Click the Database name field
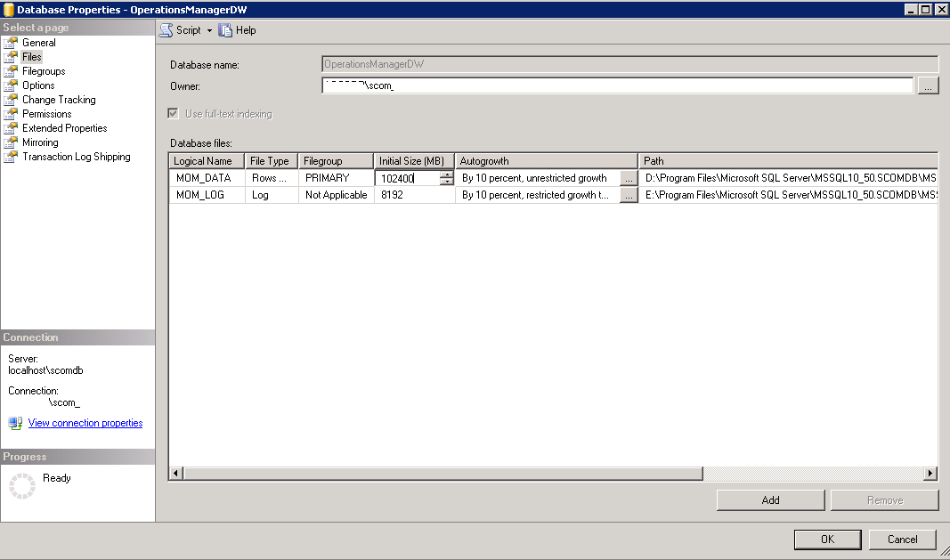The image size is (950, 560). (630, 64)
